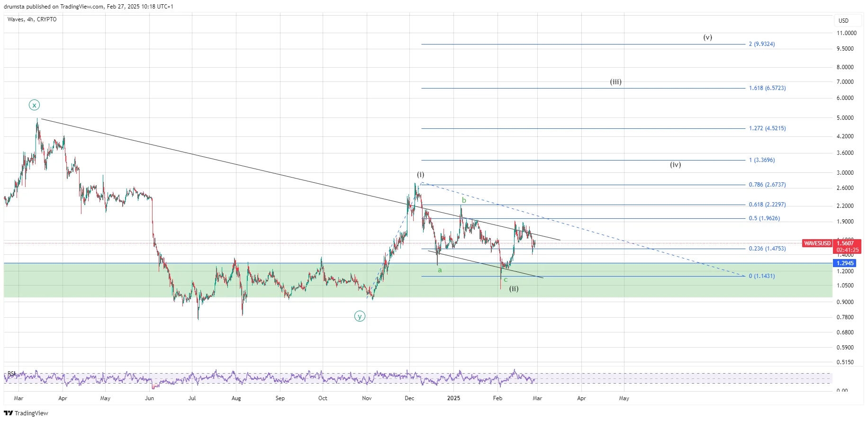Select the 0.5 (1.9626) Fibonacci level label
The width and height of the screenshot is (868, 421).
(x=764, y=218)
